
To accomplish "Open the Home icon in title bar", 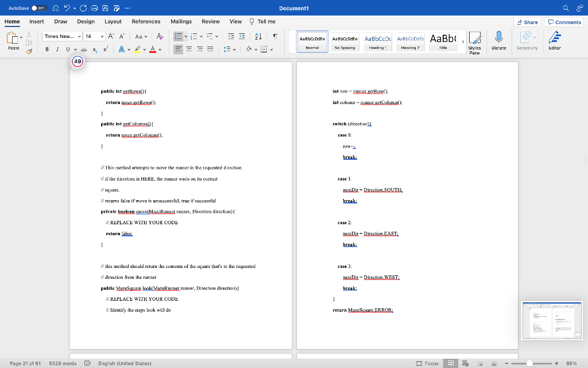I will pos(56,8).
